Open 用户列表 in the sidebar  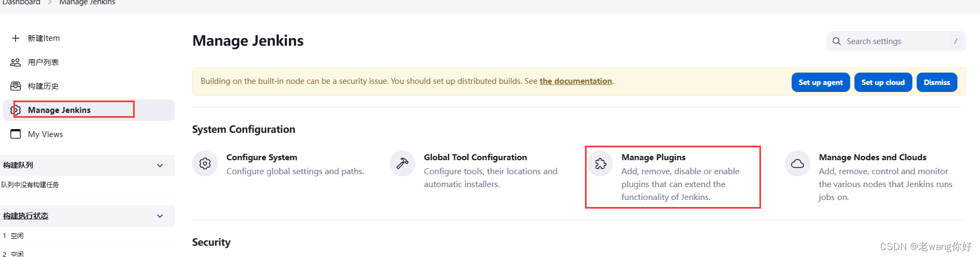pos(43,62)
